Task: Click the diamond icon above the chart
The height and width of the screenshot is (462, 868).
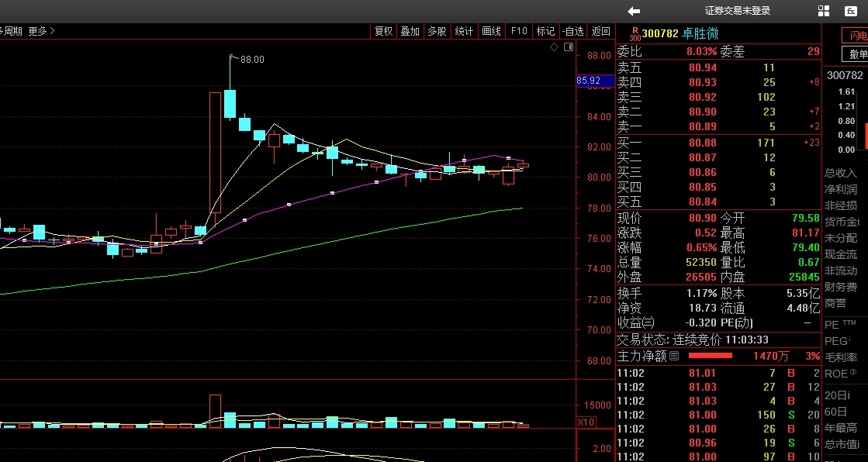Action: click(554, 47)
